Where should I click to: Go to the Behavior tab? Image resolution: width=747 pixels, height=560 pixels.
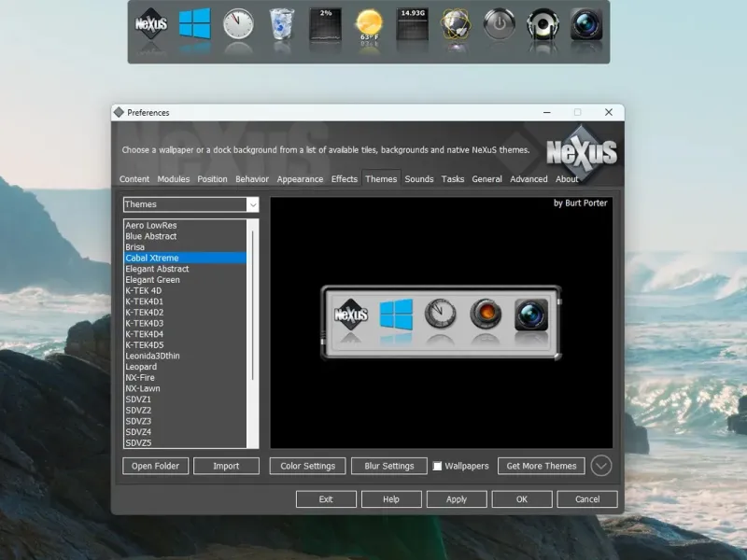252,179
